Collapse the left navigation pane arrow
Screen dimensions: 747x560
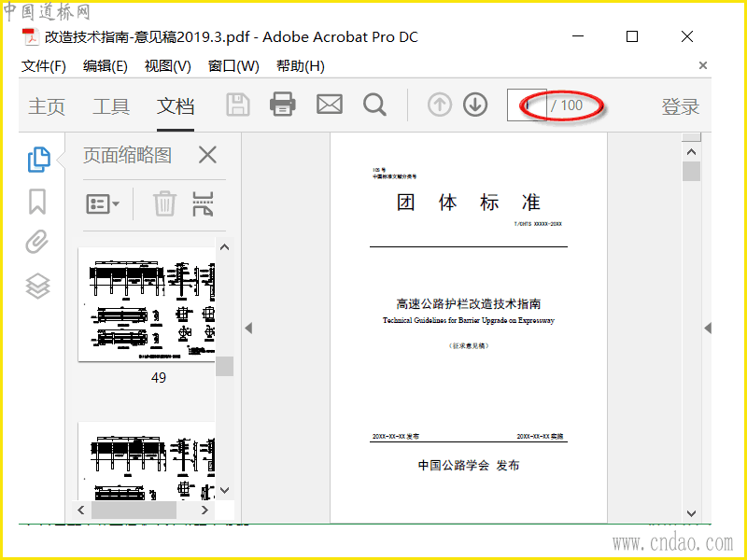[x=248, y=329]
